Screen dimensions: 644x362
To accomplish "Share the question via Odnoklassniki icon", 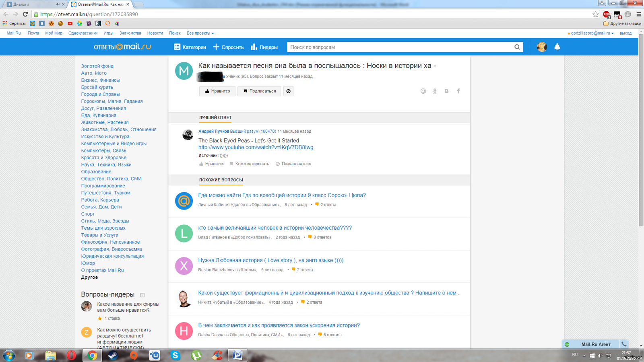I will coord(435,91).
